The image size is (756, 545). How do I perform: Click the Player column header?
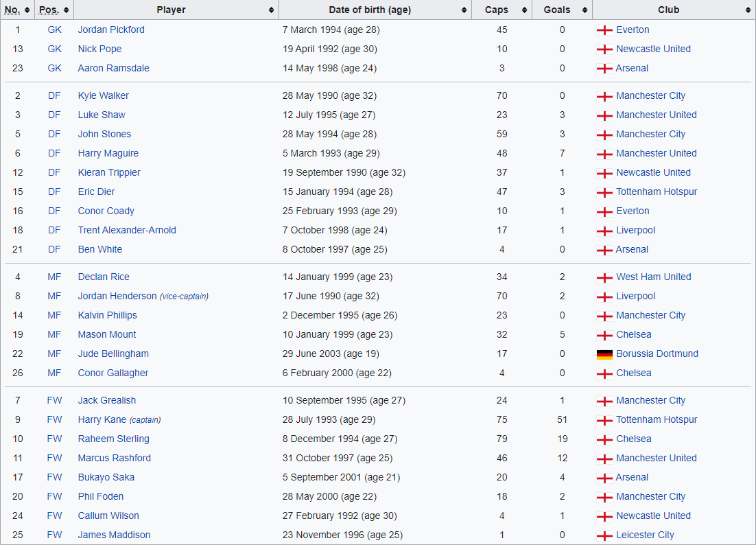coord(171,10)
